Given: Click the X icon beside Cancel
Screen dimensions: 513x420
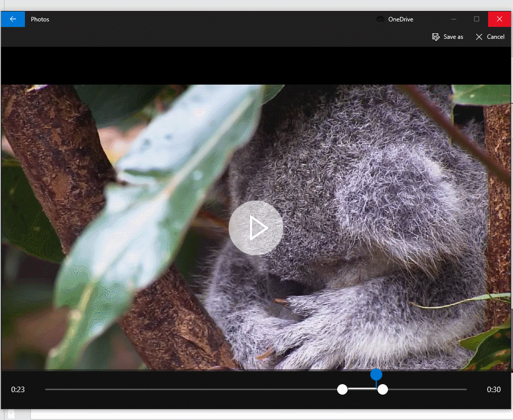Looking at the screenshot, I should tap(479, 37).
